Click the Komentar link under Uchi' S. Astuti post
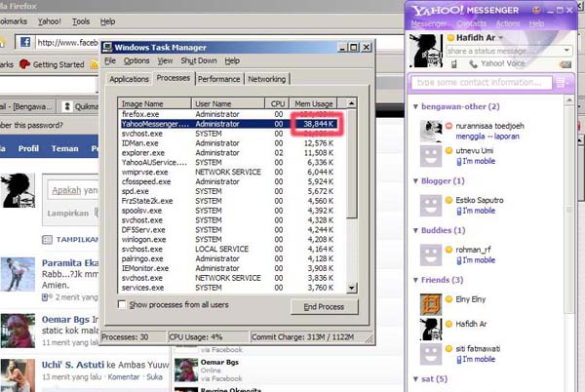Image resolution: width=585 pixels, height=392 pixels. click(124, 377)
